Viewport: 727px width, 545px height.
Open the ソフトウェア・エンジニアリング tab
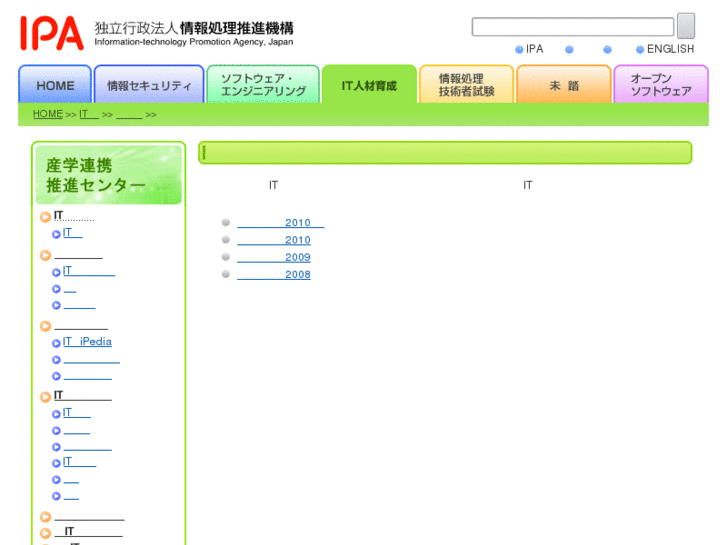(263, 84)
